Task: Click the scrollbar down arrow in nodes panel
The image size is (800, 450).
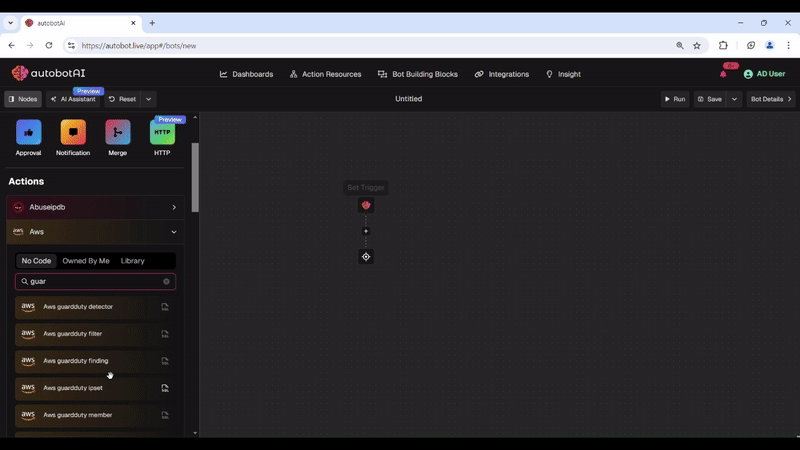Action: [x=195, y=433]
